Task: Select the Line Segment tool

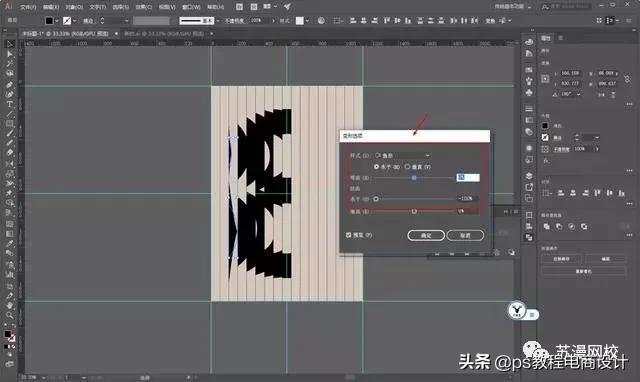Action: point(10,114)
